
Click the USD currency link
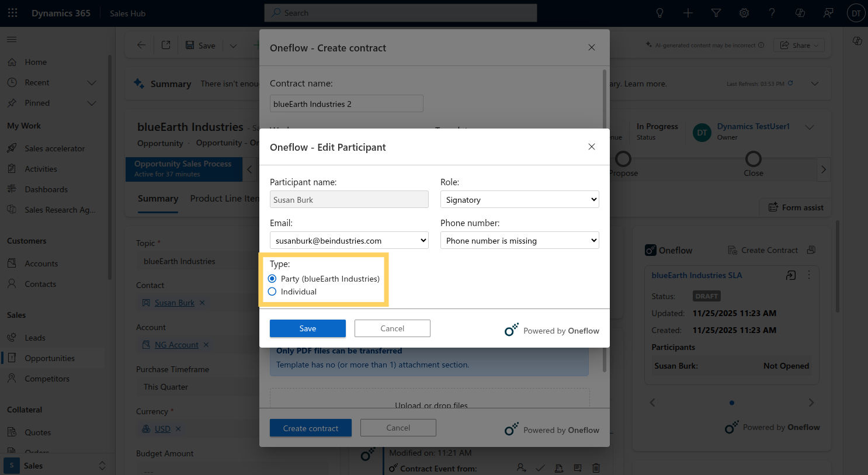(162, 429)
